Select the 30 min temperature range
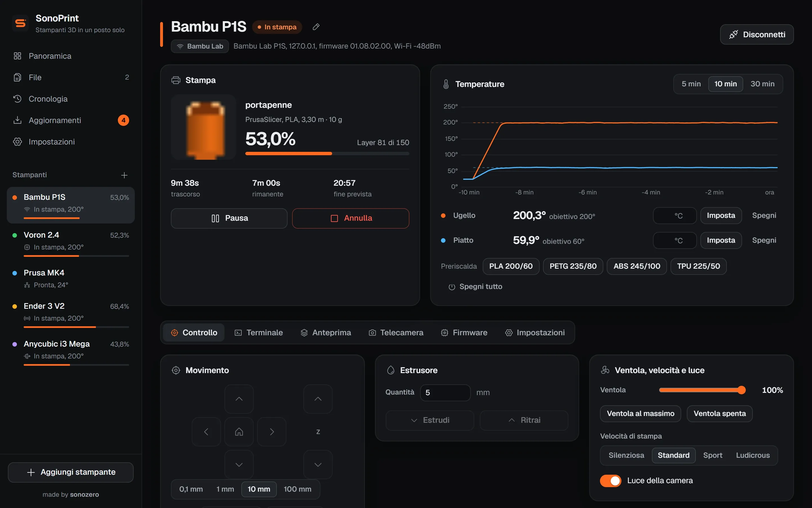Viewport: 812px width, 508px height. [762, 84]
